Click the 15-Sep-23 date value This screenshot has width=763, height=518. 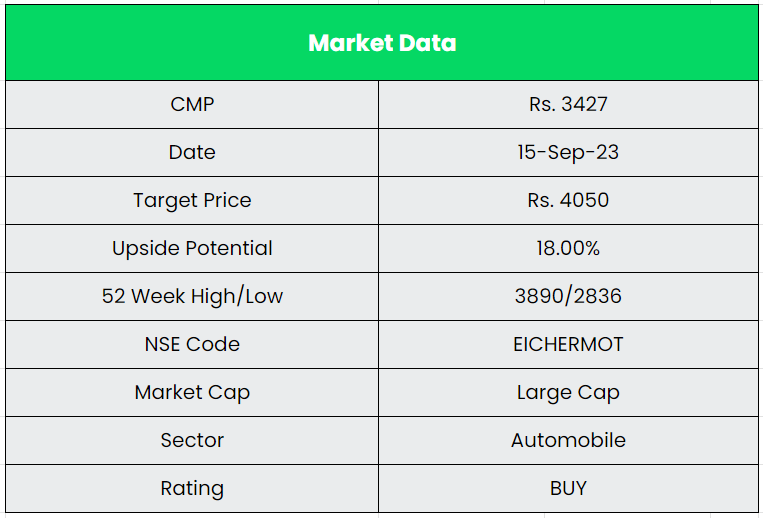[568, 152]
